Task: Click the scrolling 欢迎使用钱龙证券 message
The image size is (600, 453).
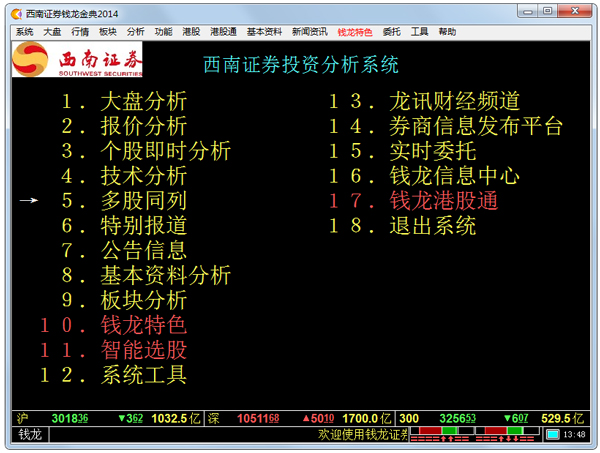Action: pos(363,435)
